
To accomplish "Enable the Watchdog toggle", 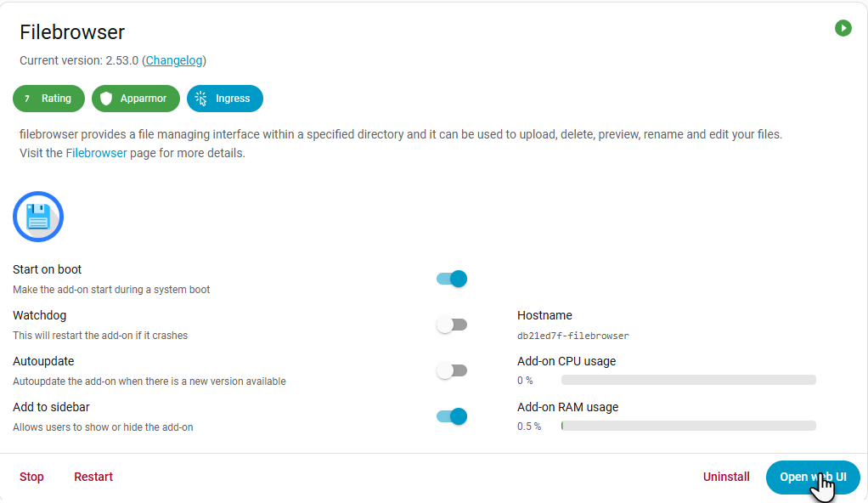I will [451, 325].
